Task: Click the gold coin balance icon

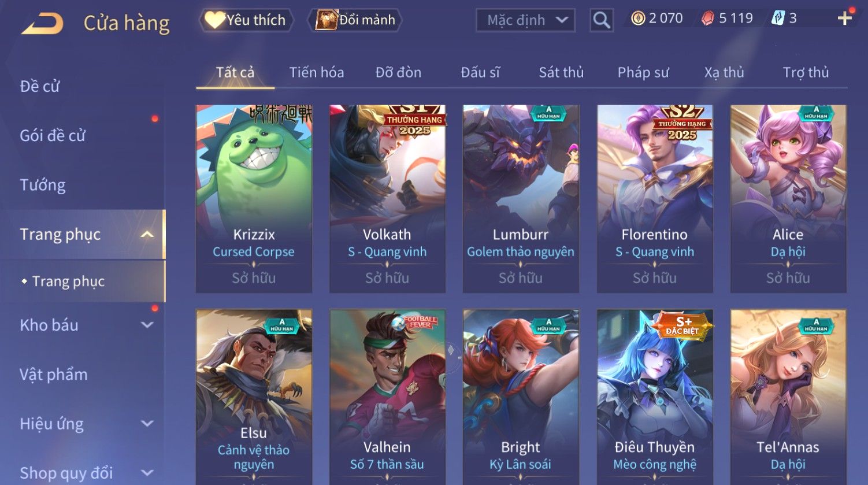Action: coord(638,18)
